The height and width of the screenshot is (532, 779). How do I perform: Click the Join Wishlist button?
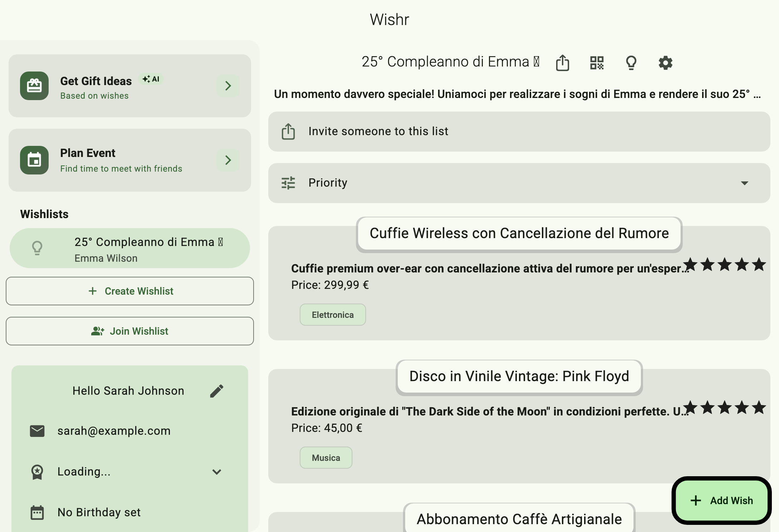(129, 331)
